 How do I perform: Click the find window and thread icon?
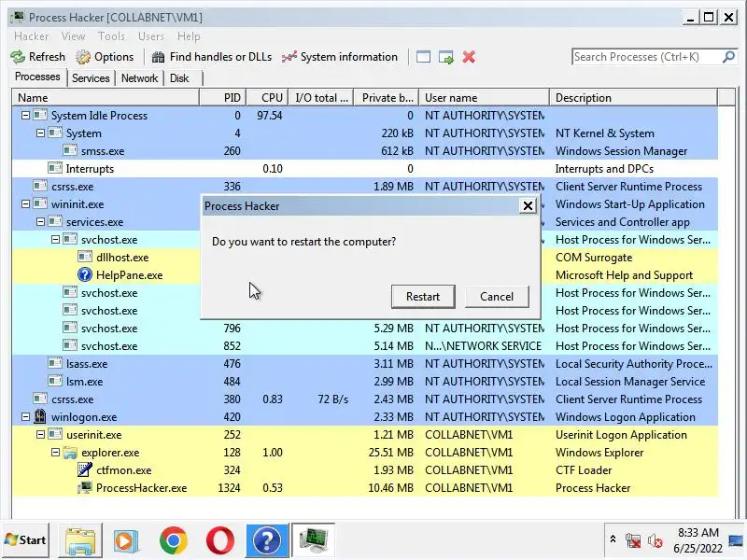446,57
